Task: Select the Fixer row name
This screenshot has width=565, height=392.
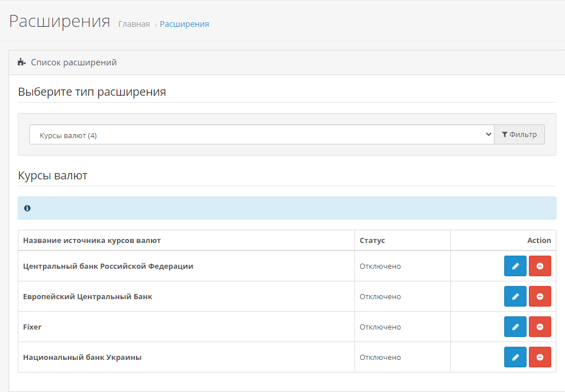Action: 32,327
